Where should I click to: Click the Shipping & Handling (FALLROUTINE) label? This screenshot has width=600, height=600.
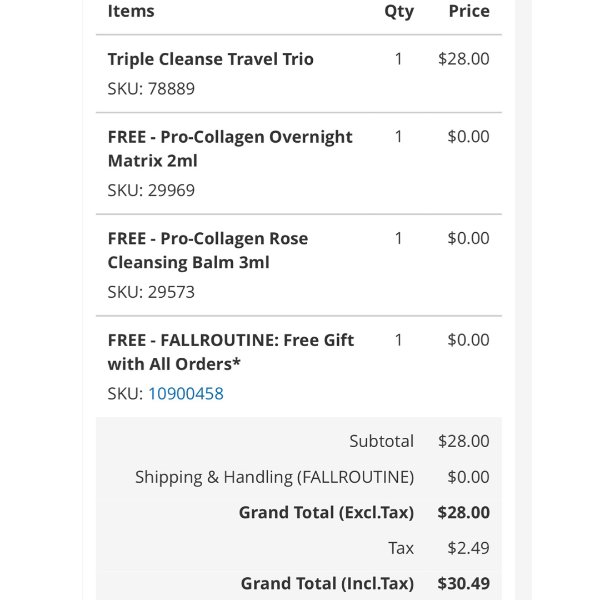pos(274,477)
